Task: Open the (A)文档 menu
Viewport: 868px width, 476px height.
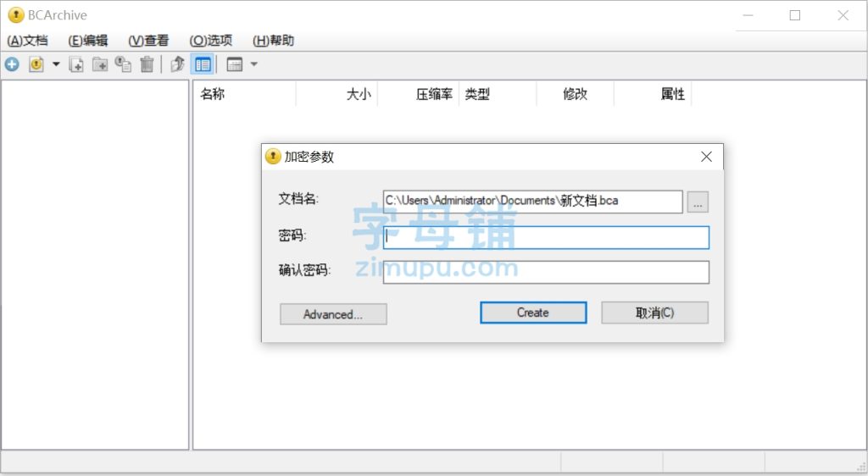Action: click(27, 41)
